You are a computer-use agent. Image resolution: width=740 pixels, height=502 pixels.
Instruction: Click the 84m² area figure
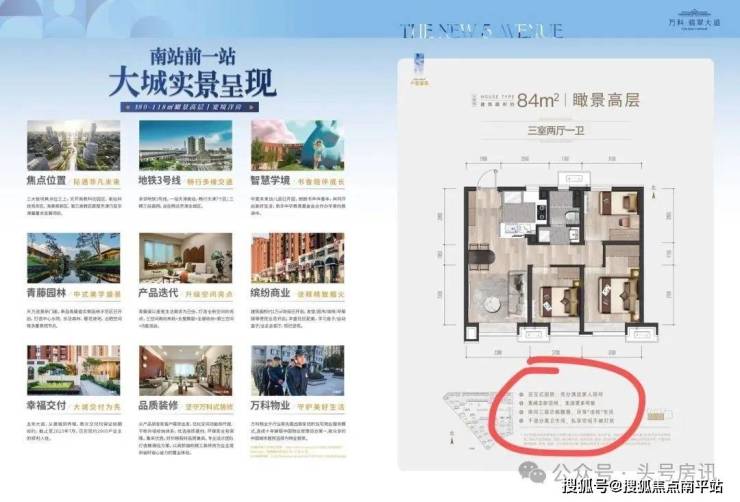(x=538, y=100)
